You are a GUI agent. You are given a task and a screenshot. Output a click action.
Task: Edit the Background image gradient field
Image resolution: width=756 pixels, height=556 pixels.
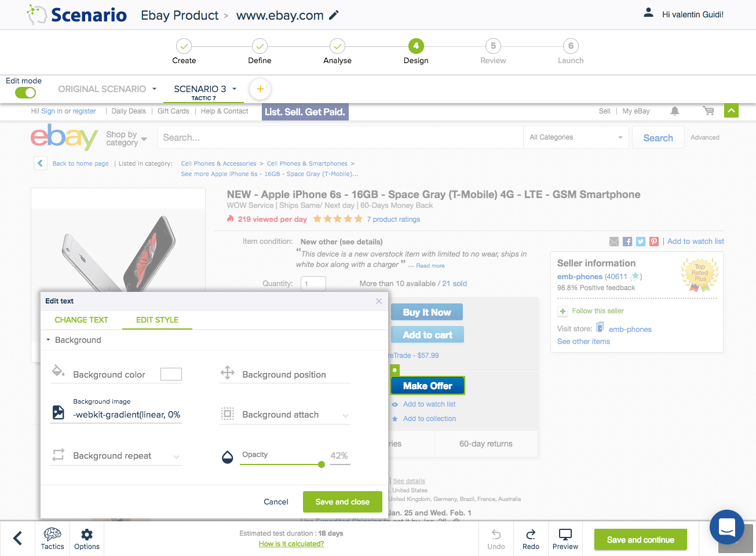(127, 415)
